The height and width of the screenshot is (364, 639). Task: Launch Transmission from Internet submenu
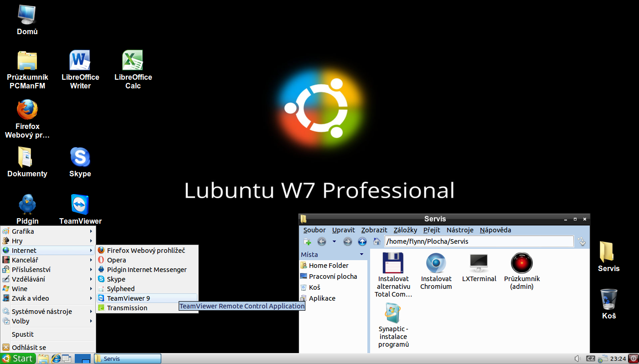(147, 308)
